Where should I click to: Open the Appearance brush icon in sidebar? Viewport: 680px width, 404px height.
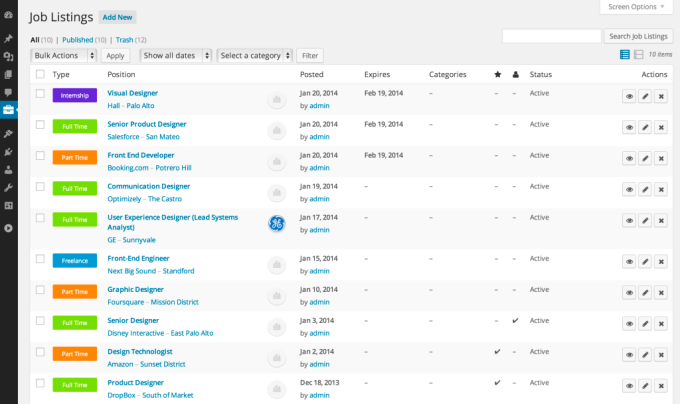pyautogui.click(x=8, y=134)
